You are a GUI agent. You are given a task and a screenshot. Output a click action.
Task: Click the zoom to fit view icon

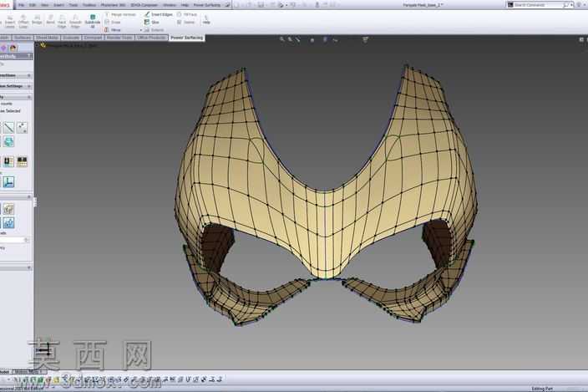[x=282, y=39]
